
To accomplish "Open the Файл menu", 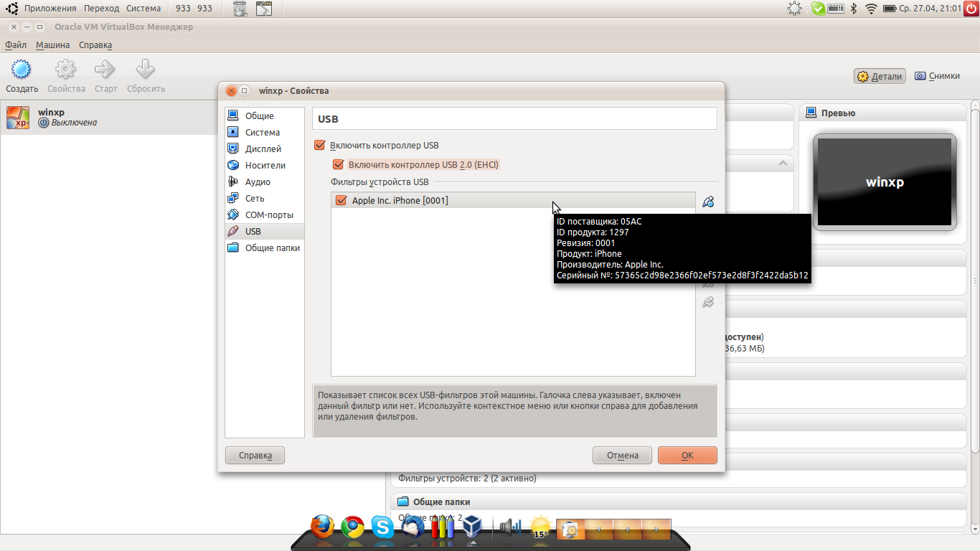I will pyautogui.click(x=16, y=44).
